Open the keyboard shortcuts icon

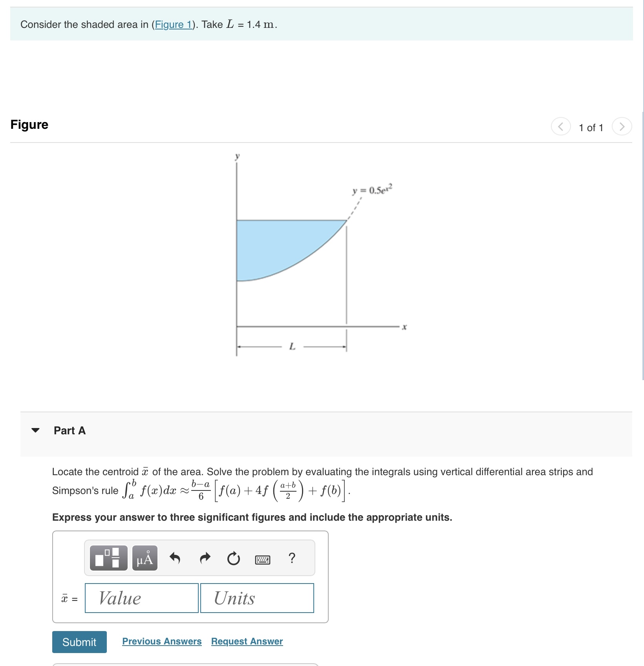pyautogui.click(x=262, y=559)
